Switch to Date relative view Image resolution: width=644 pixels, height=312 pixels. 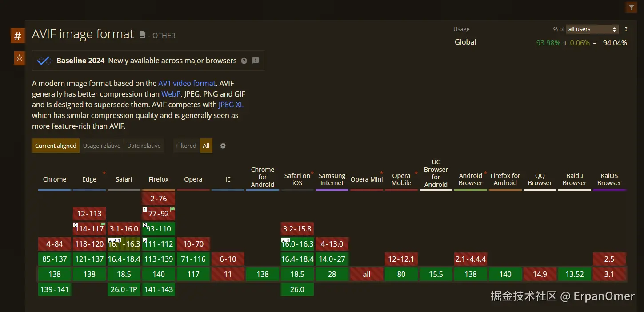click(144, 146)
